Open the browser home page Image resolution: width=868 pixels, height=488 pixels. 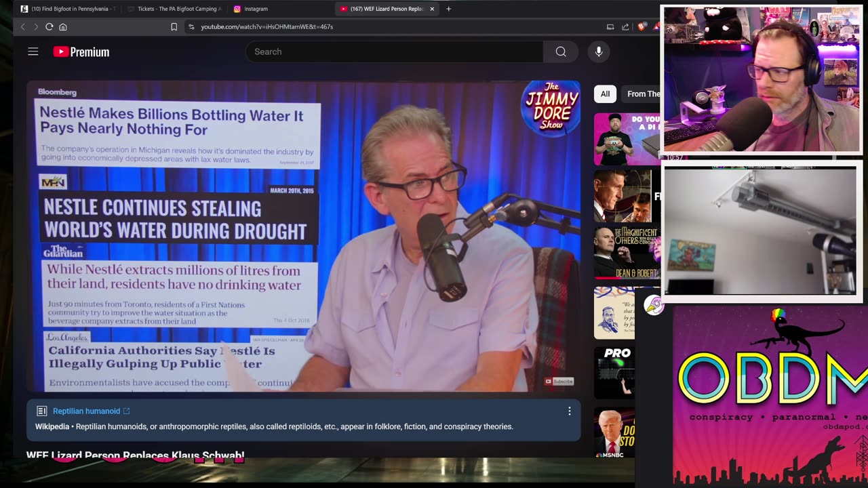click(63, 26)
